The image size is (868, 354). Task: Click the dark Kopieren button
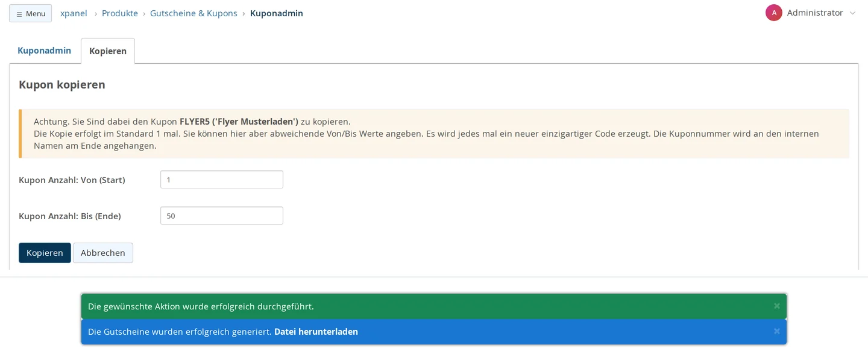coord(45,253)
